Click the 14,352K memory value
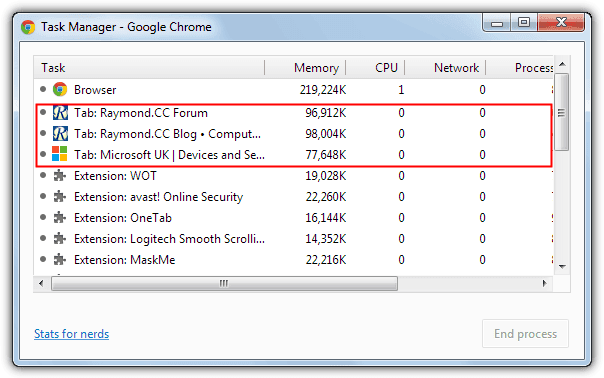 (325, 239)
